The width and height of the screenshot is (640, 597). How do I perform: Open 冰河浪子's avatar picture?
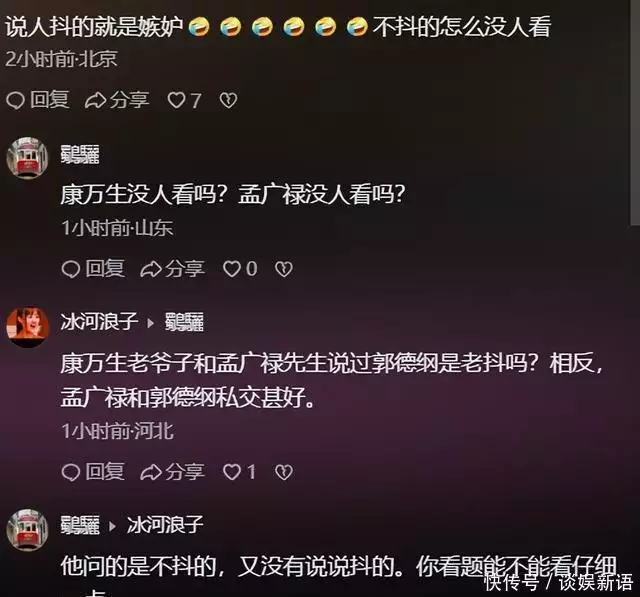(27, 327)
